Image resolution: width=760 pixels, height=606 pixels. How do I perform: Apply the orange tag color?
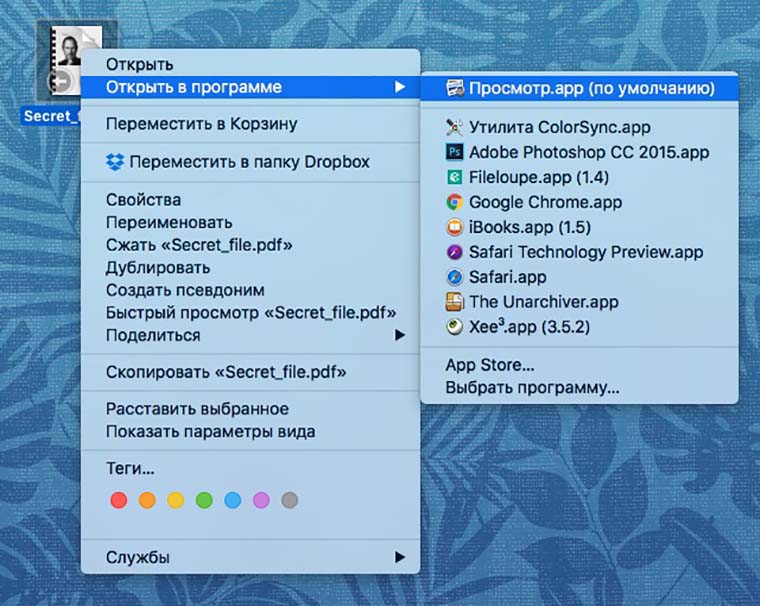(147, 500)
